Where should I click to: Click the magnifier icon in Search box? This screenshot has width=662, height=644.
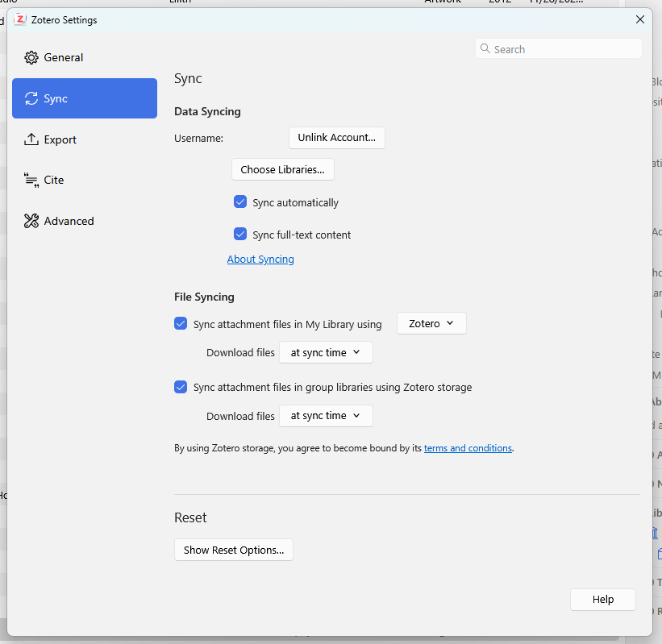point(485,49)
